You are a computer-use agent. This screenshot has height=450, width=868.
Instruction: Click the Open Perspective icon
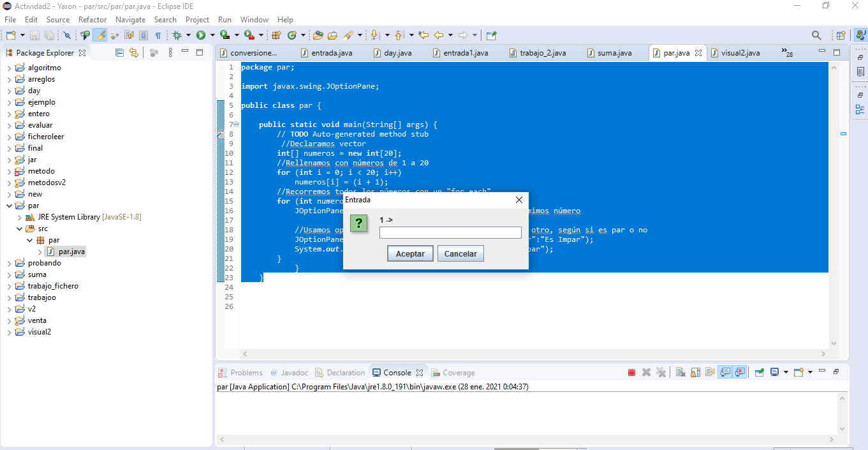pyautogui.click(x=841, y=35)
